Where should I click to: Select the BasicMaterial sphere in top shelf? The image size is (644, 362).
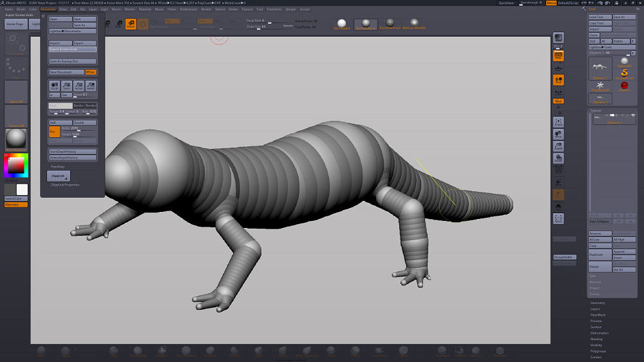click(366, 24)
